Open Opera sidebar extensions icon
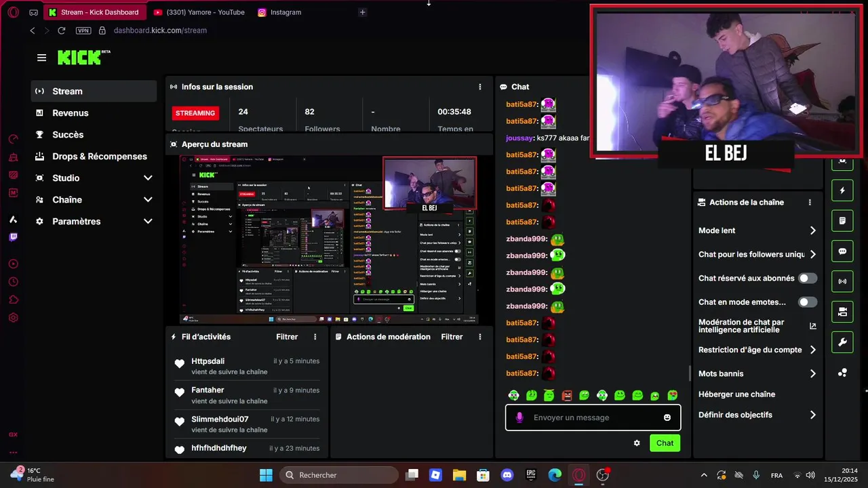This screenshot has width=868, height=488. [13, 300]
